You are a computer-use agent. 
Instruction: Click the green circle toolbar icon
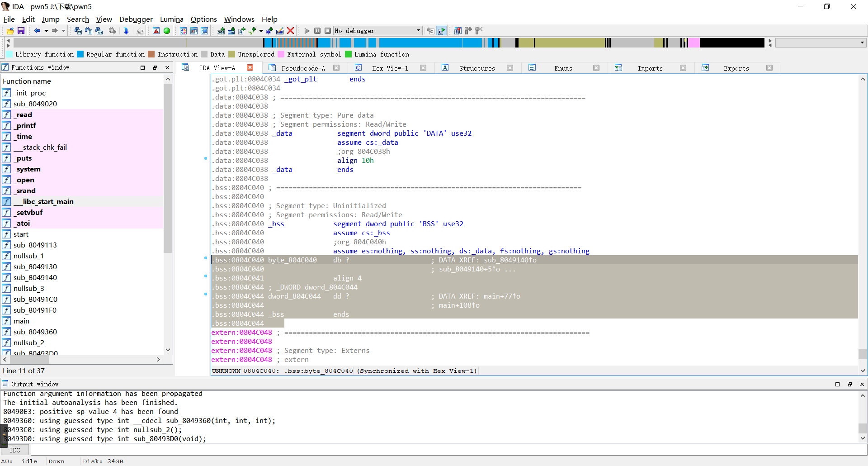pyautogui.click(x=167, y=31)
